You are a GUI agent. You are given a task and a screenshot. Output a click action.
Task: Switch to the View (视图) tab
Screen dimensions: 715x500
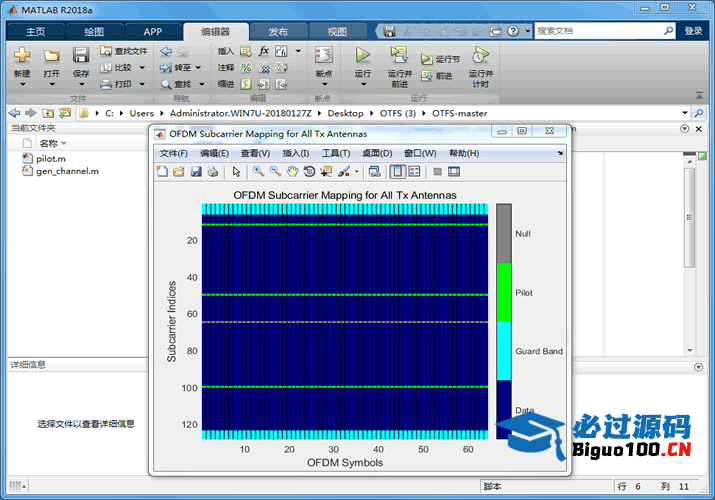click(x=337, y=31)
